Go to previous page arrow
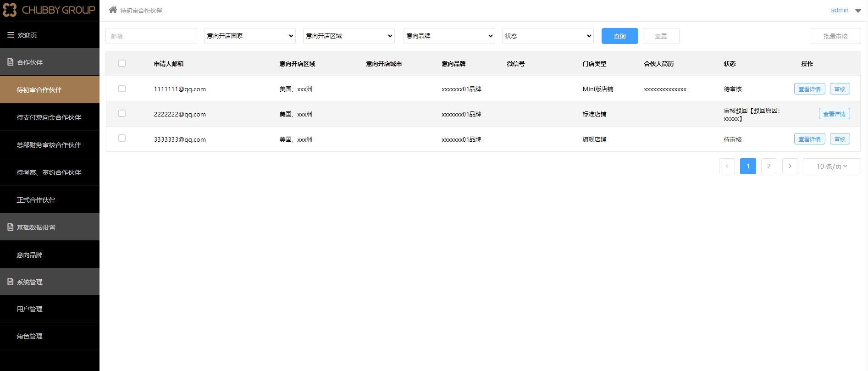Viewport: 868px width, 371px height. [x=727, y=166]
